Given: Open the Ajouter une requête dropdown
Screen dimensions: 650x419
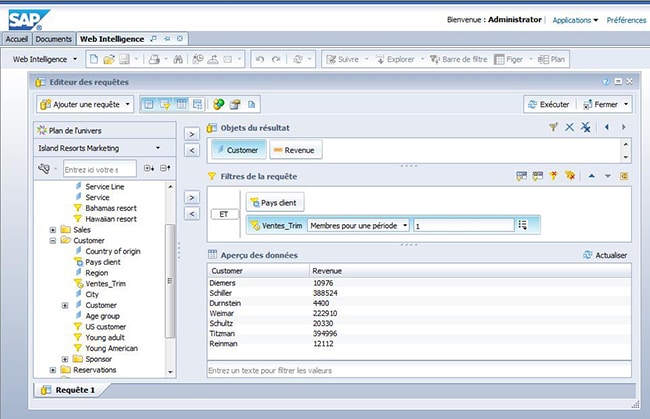Looking at the screenshot, I should 128,104.
